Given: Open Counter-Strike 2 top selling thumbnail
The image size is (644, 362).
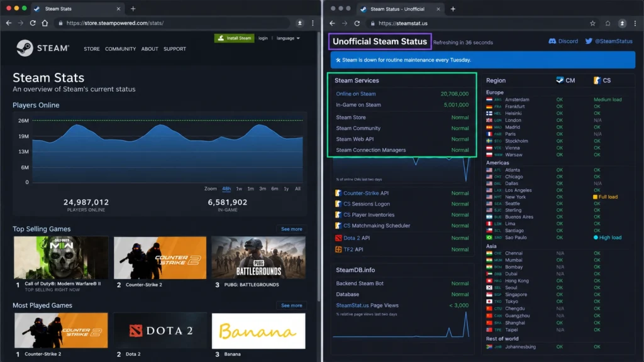Looking at the screenshot, I should pyautogui.click(x=160, y=258).
